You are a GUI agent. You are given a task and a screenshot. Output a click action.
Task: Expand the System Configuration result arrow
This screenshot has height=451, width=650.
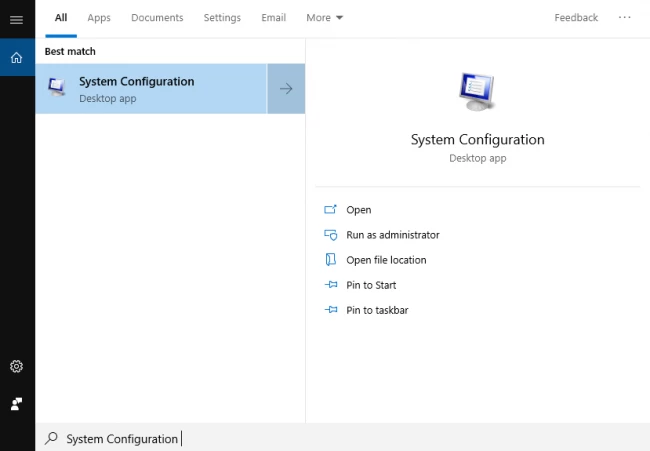click(x=286, y=89)
